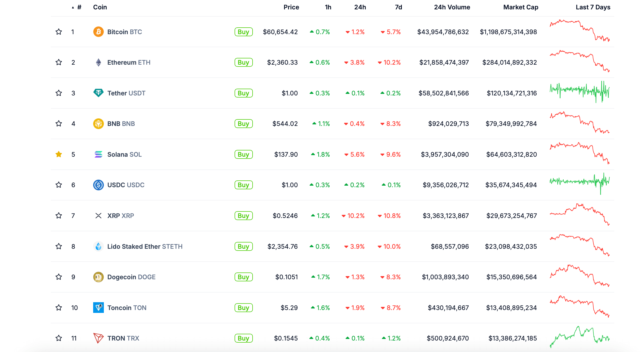Open the Tether 7-day sparkline chart
This screenshot has height=352, width=644.
580,92
